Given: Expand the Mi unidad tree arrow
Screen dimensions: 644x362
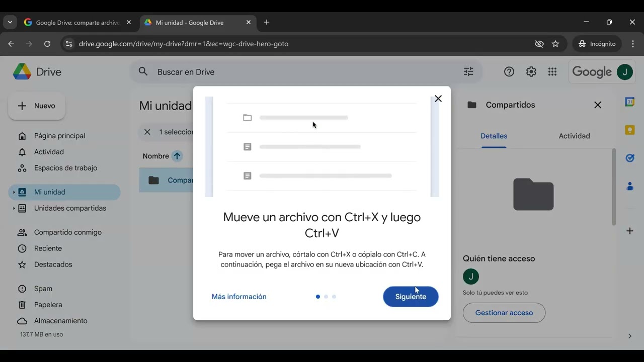Looking at the screenshot, I should tap(14, 192).
